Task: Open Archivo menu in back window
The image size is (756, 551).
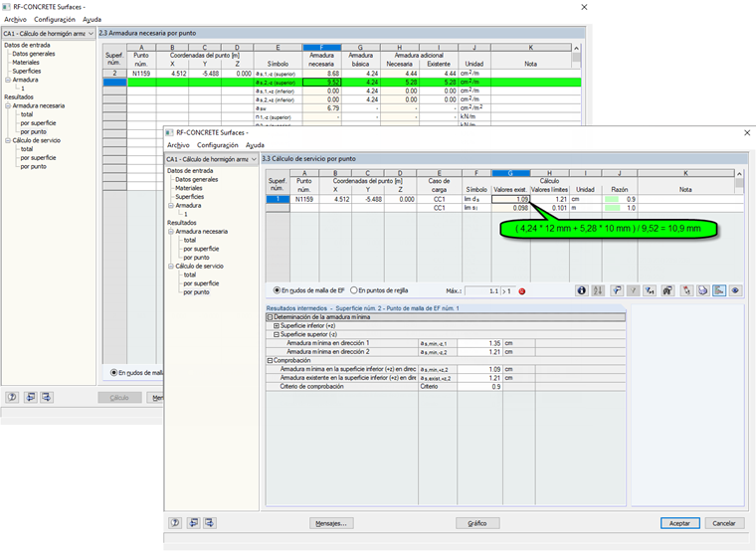Action: 16,19
